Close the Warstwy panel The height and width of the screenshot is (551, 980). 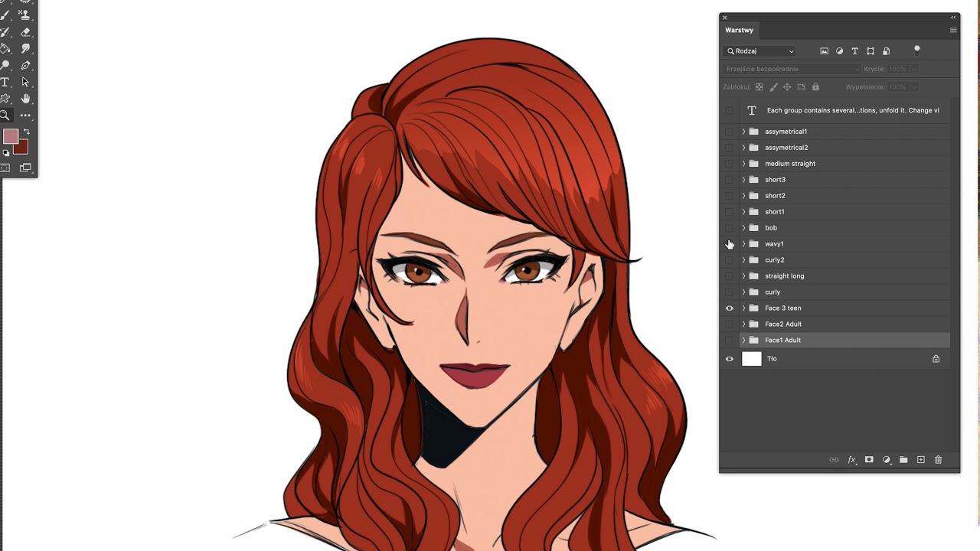[x=725, y=18]
